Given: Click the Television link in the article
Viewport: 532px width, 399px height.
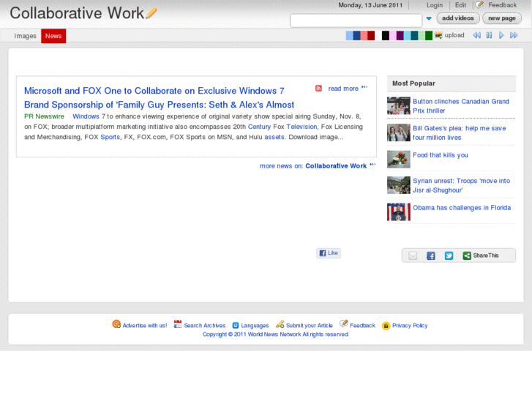Looking at the screenshot, I should [x=301, y=127].
